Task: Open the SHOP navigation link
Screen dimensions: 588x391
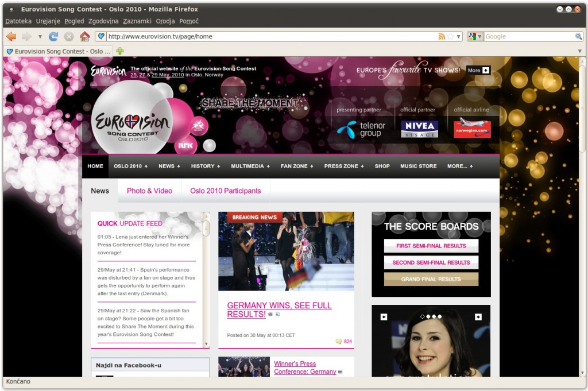Action: (382, 166)
